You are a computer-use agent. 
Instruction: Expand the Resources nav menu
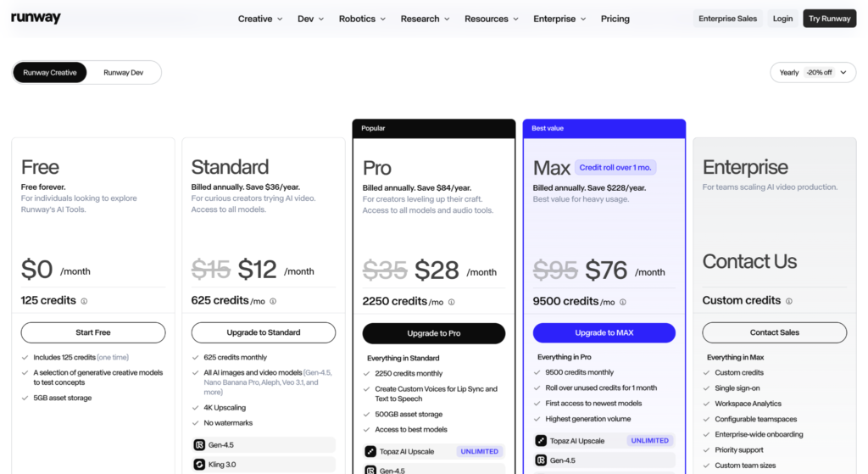[492, 19]
